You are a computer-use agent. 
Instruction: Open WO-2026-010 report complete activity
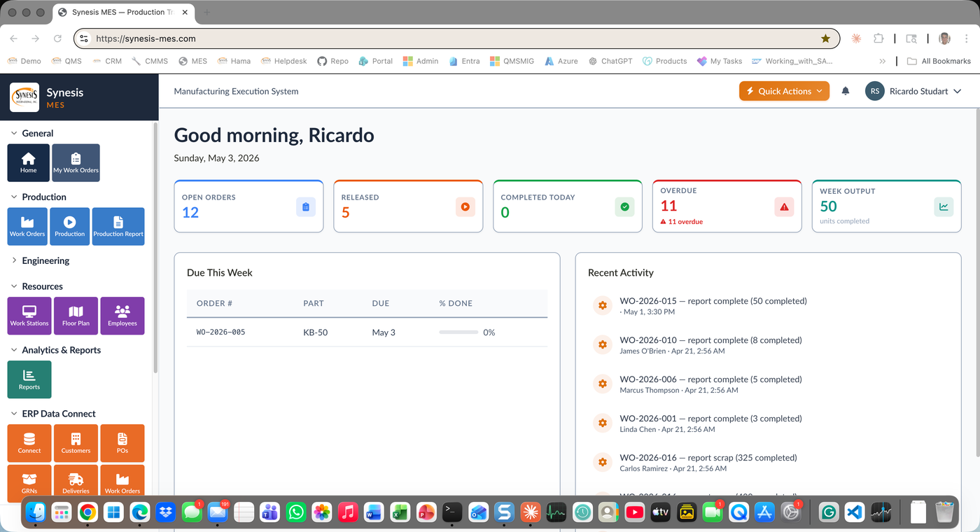tap(710, 340)
